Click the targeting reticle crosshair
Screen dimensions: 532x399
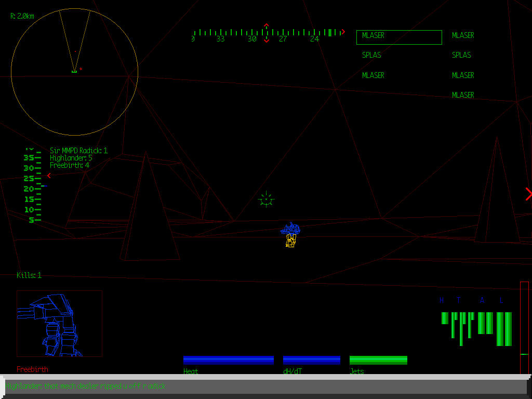[266, 199]
